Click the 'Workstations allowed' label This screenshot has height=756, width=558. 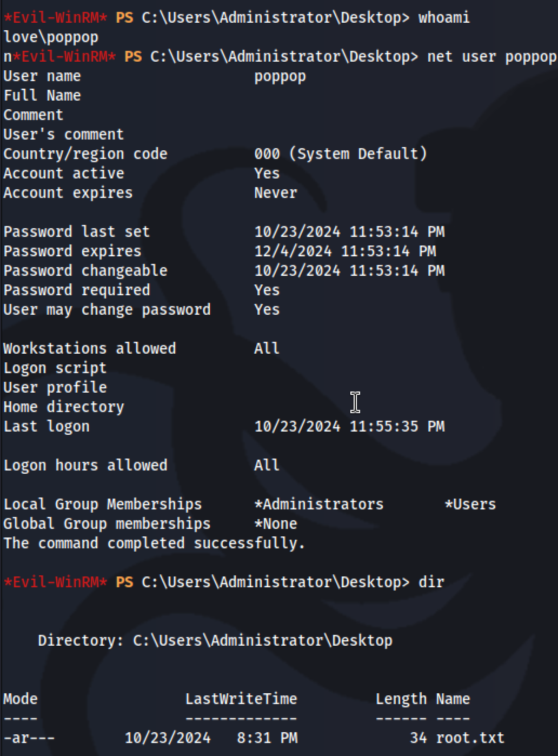pos(90,348)
